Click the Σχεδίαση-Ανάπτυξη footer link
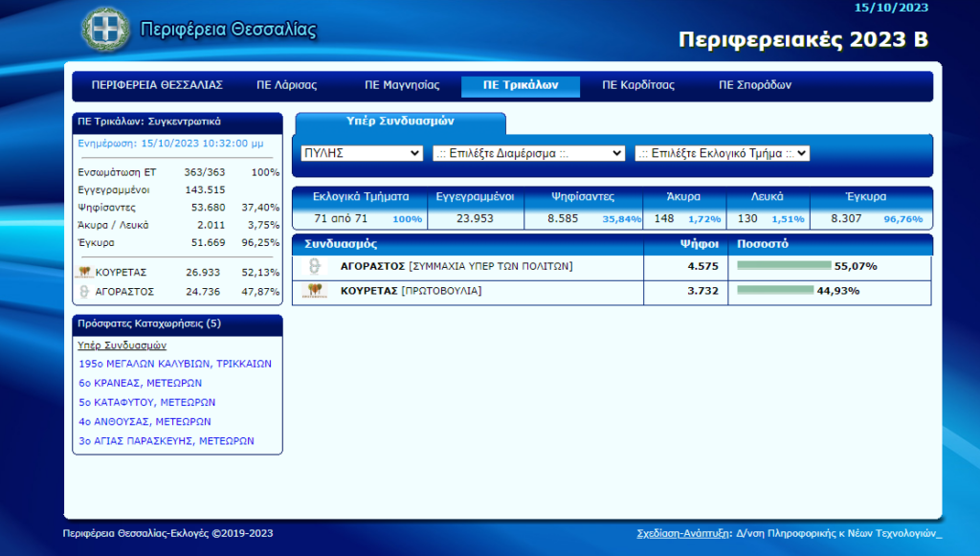 coord(682,533)
